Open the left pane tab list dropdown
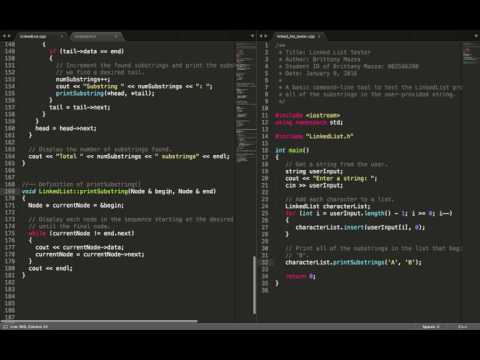 tap(252, 36)
